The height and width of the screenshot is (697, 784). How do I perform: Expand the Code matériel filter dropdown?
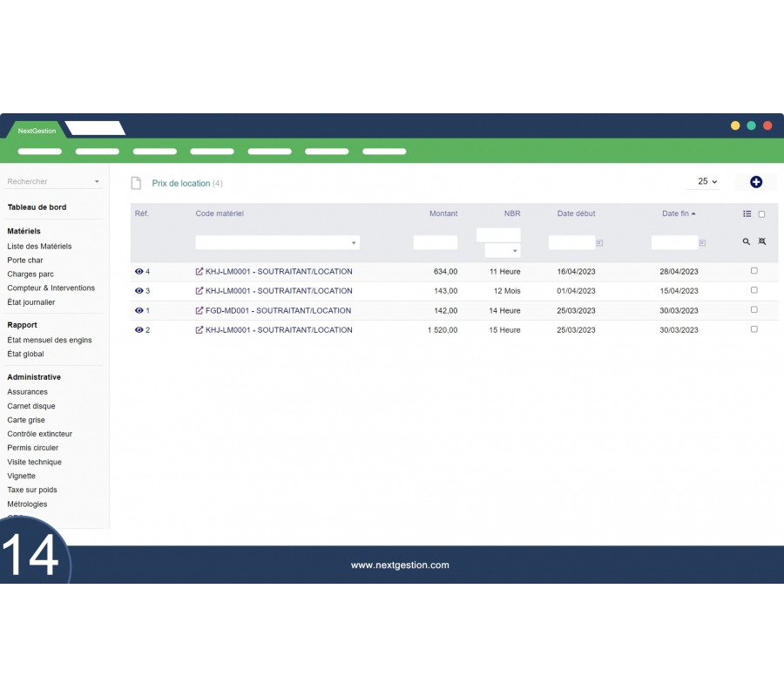(x=353, y=243)
